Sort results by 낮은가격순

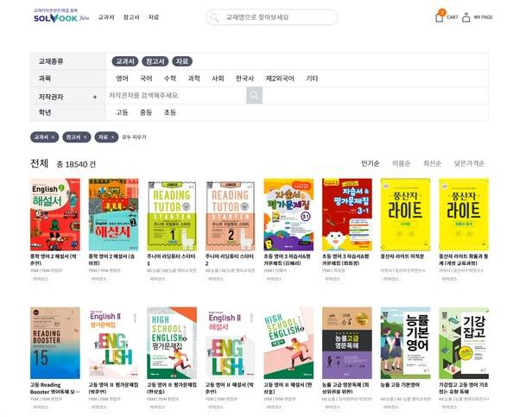click(x=469, y=163)
